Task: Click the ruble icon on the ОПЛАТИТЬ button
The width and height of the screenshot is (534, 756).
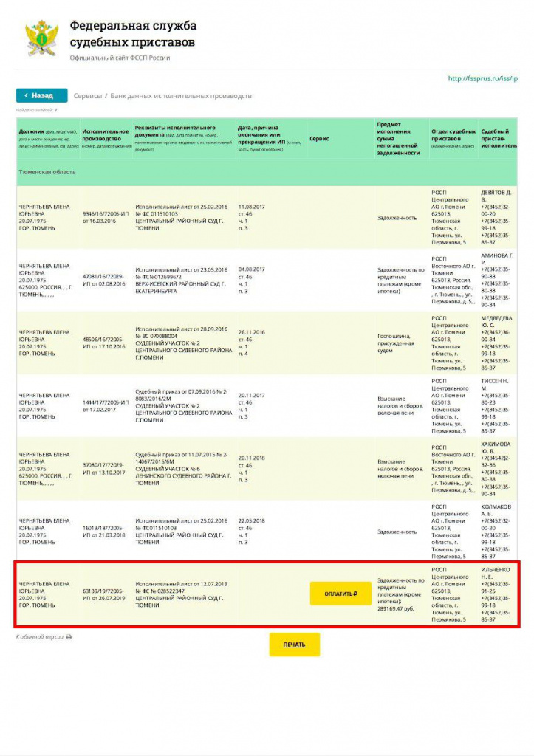Action: click(357, 593)
